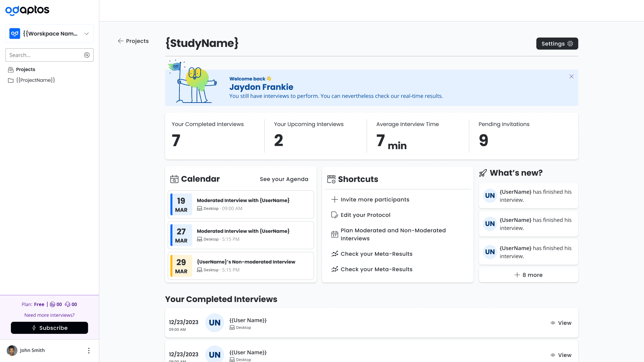Click the Free plan label

click(39, 304)
